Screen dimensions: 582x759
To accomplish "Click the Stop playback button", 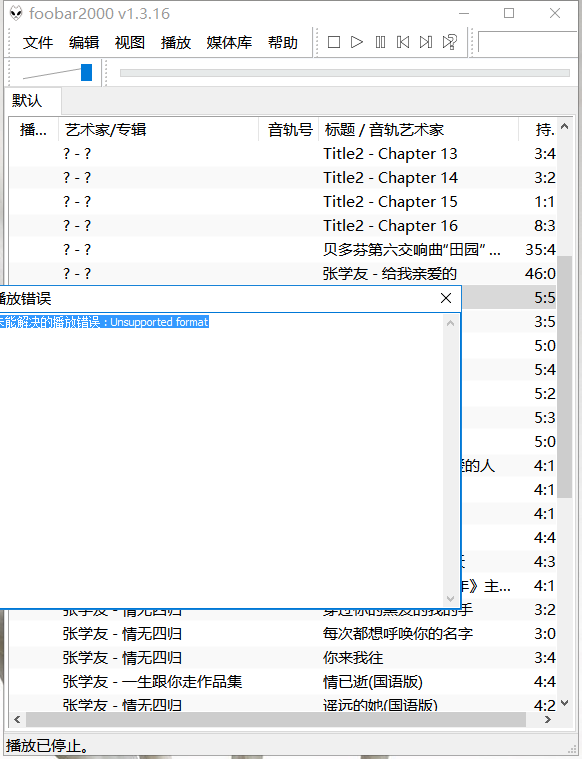I will (334, 42).
